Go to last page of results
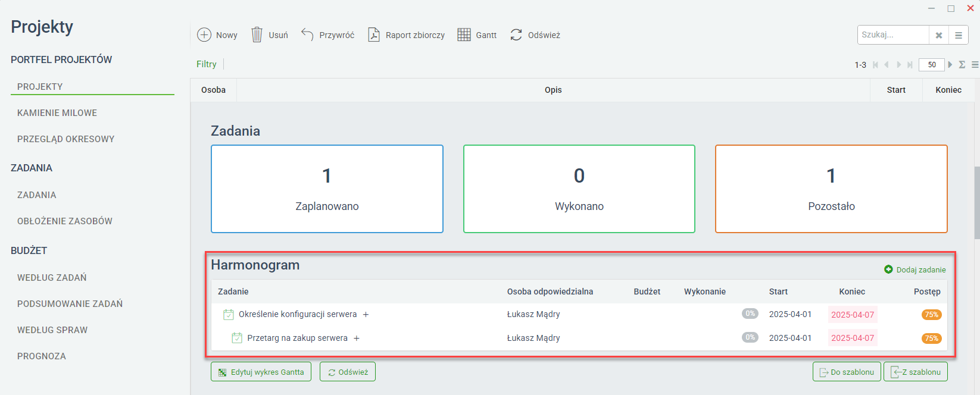Screen dimensions: 980x395 [x=910, y=65]
